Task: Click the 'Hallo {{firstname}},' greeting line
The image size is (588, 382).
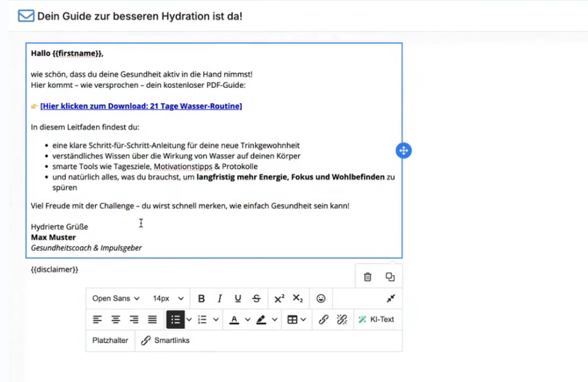Action: point(67,54)
